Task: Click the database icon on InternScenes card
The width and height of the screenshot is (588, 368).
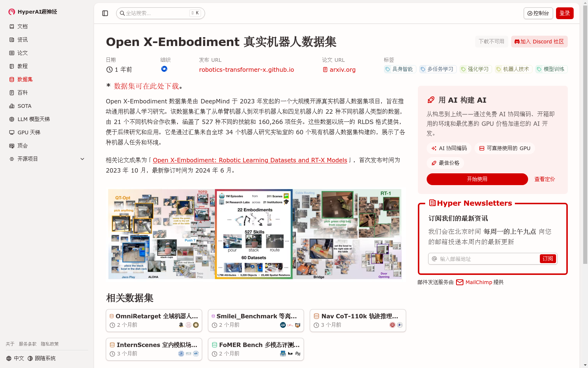Action: coord(112,345)
